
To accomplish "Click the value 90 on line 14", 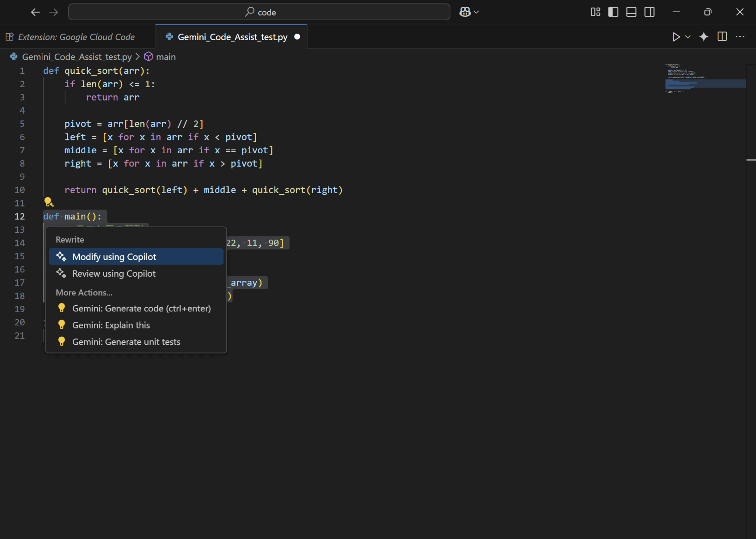I will tap(274, 243).
